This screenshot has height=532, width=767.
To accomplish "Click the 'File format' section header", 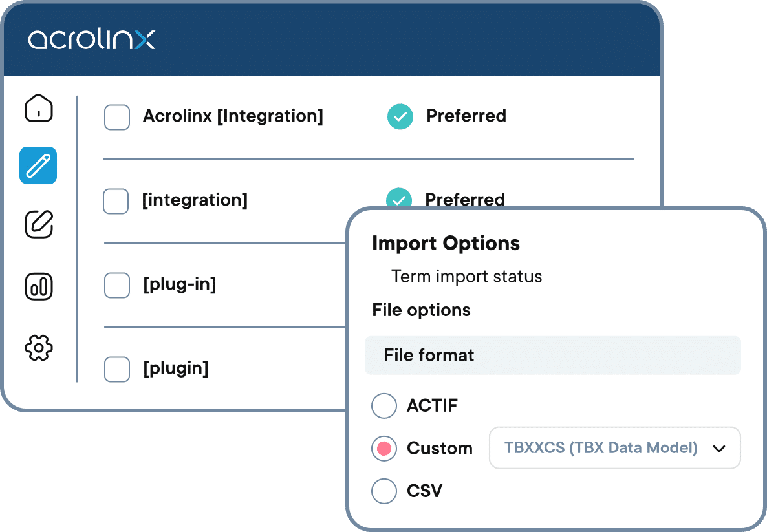I will [553, 356].
